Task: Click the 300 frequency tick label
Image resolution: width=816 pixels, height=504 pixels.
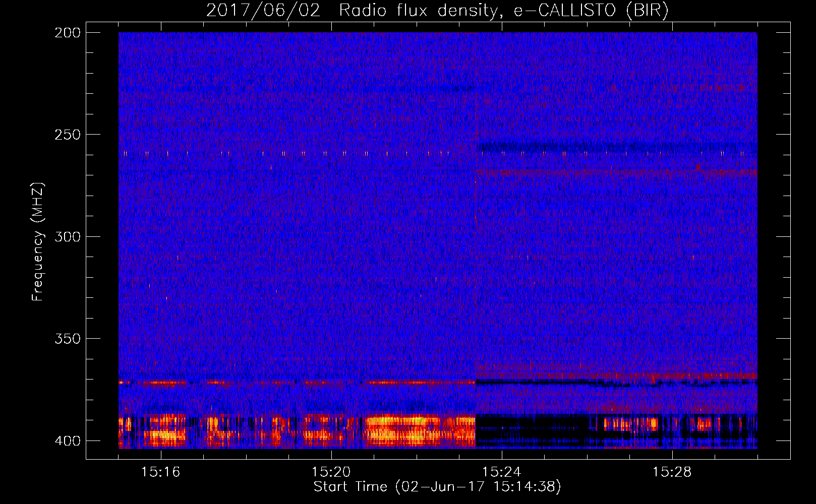Action: [x=67, y=237]
